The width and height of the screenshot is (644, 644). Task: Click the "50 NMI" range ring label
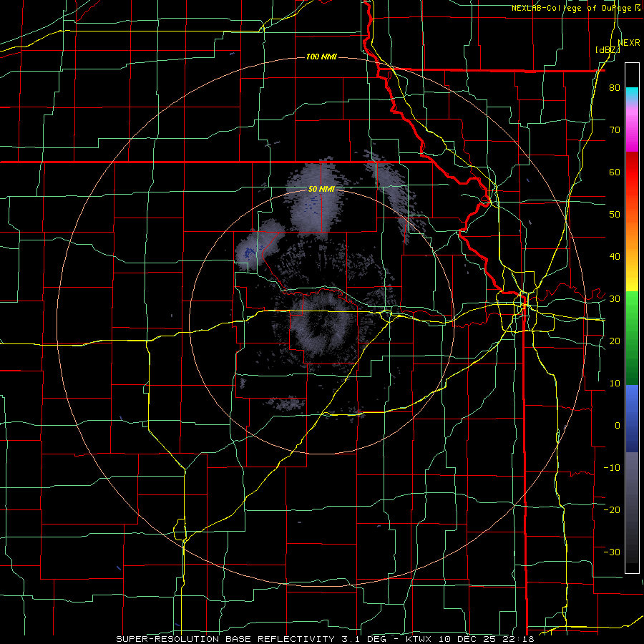[x=321, y=189]
